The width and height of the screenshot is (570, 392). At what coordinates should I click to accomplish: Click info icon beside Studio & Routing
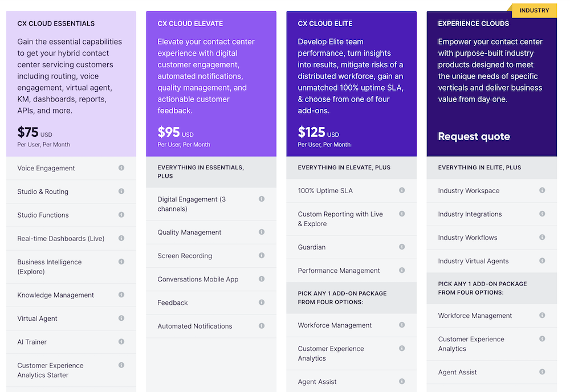click(121, 191)
